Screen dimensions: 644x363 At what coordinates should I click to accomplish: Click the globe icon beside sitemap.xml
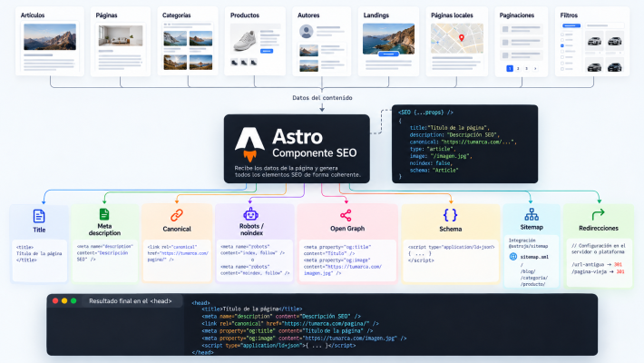[x=513, y=257]
